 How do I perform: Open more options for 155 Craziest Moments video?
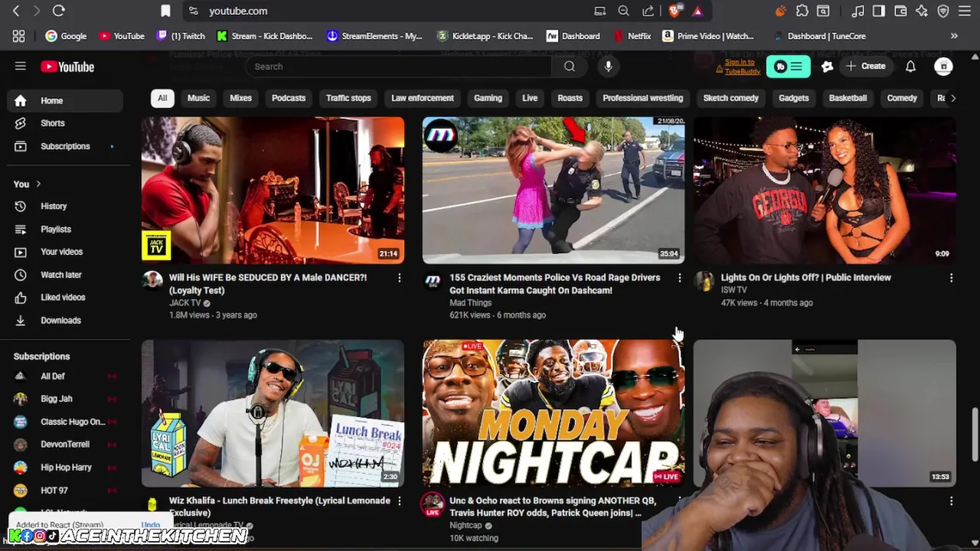pos(679,278)
